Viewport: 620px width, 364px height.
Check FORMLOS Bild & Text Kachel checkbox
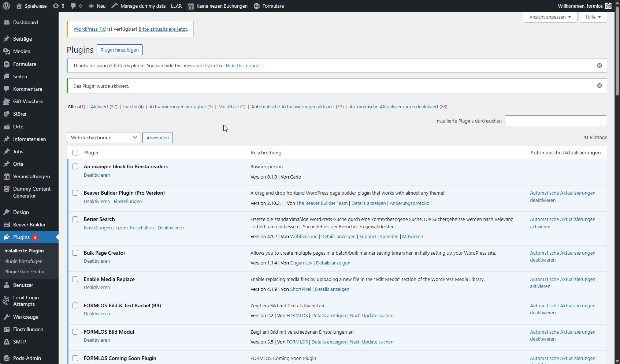pos(75,305)
